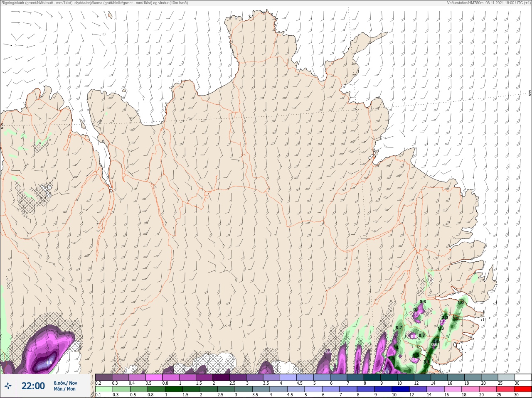Click the 0.1 label on the lower legend scale
This screenshot has height=398, width=532.
point(98,395)
